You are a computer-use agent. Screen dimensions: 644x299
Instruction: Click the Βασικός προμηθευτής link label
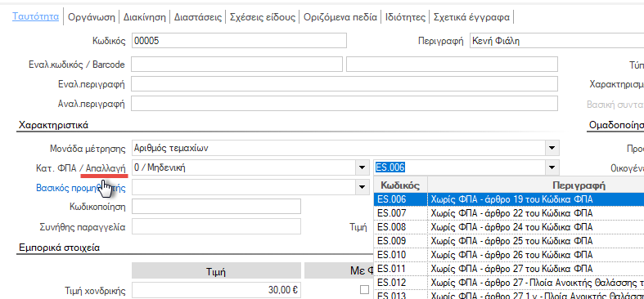[x=81, y=188]
